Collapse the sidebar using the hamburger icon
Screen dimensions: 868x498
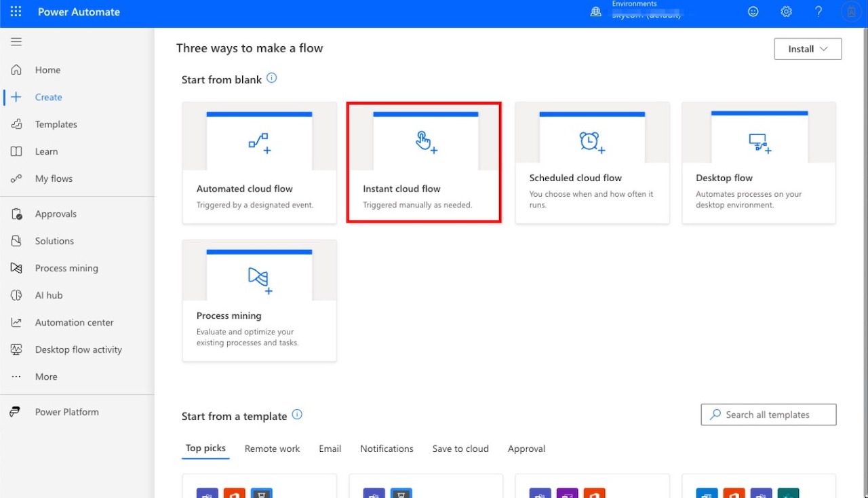click(16, 41)
